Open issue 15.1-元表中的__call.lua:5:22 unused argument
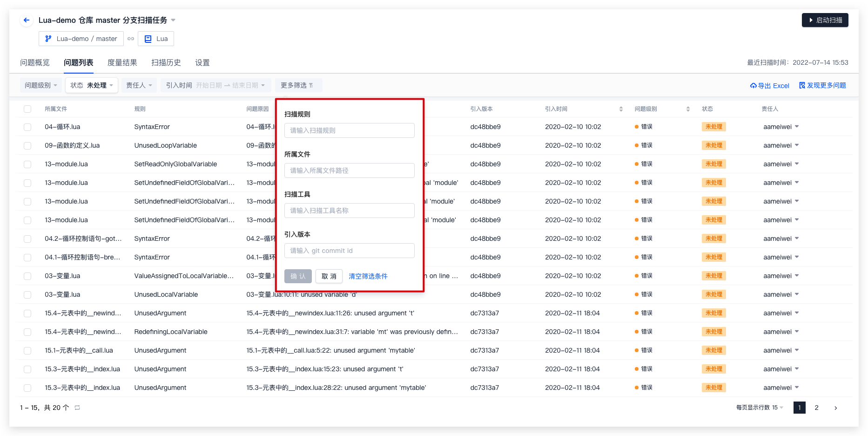The height and width of the screenshot is (436, 868). tap(330, 350)
